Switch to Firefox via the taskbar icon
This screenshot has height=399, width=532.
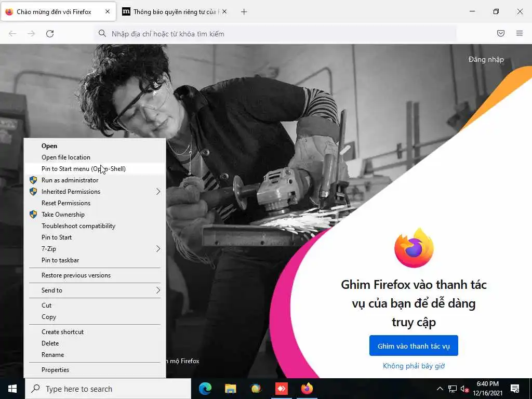pyautogui.click(x=307, y=389)
